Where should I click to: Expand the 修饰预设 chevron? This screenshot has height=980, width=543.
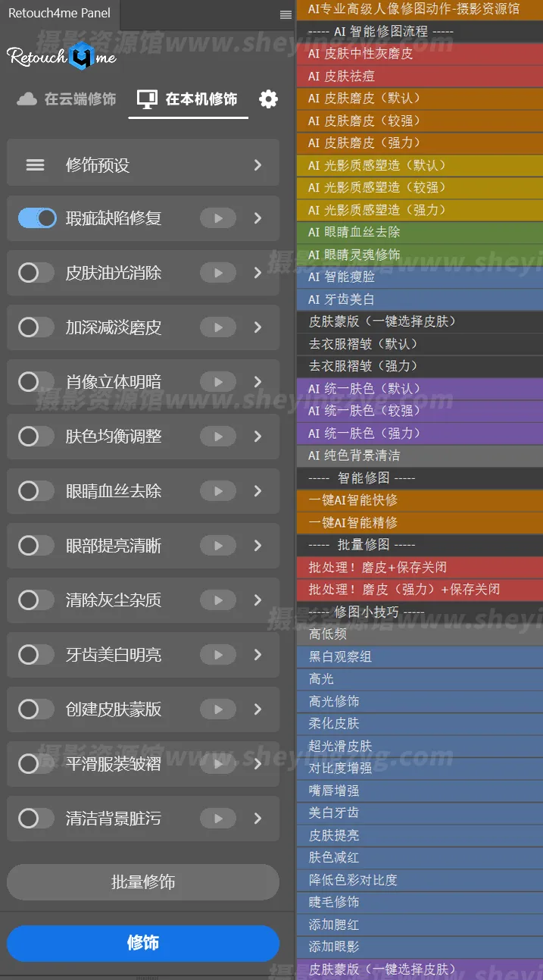[x=258, y=165]
